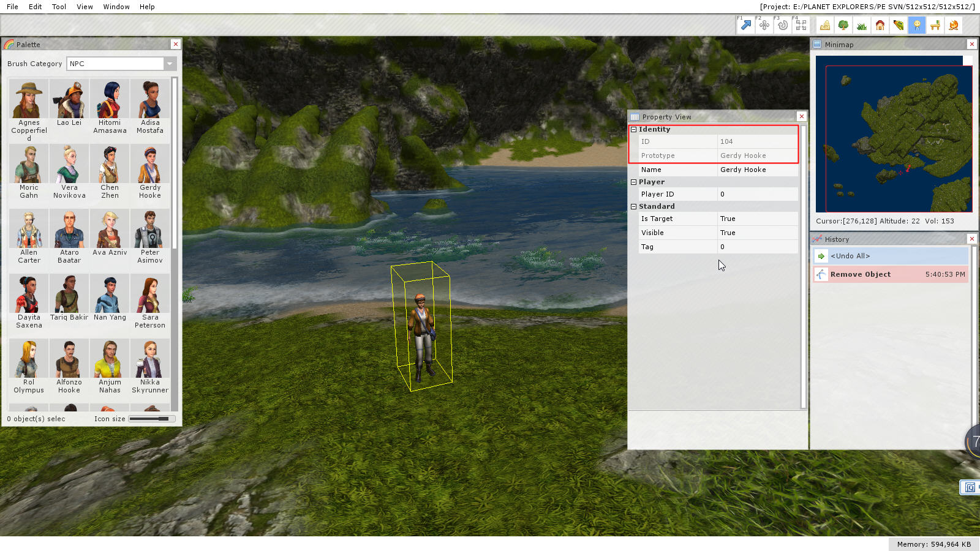Pick Dayita Saxena NPC thumbnail
Viewport: 980px width, 551px height.
click(29, 294)
